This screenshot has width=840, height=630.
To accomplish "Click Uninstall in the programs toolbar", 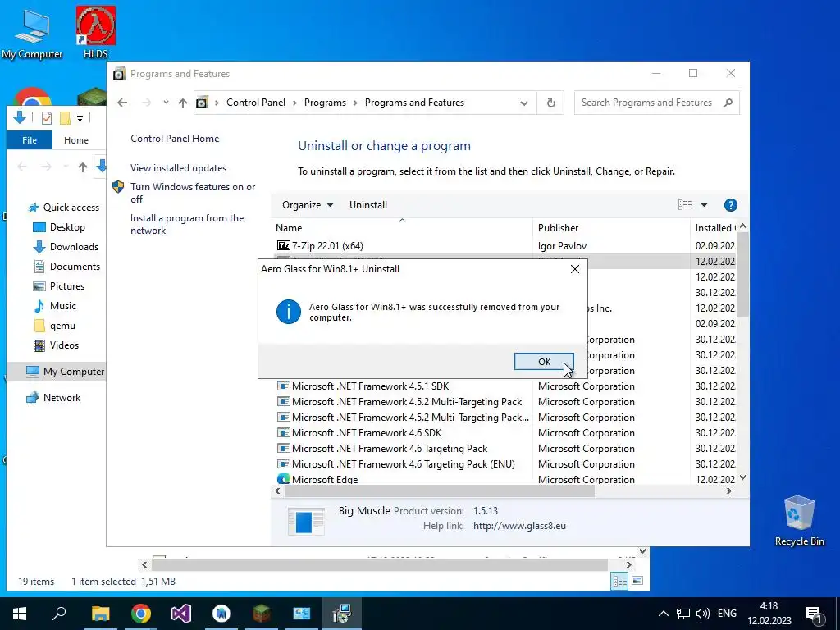I will 368,204.
